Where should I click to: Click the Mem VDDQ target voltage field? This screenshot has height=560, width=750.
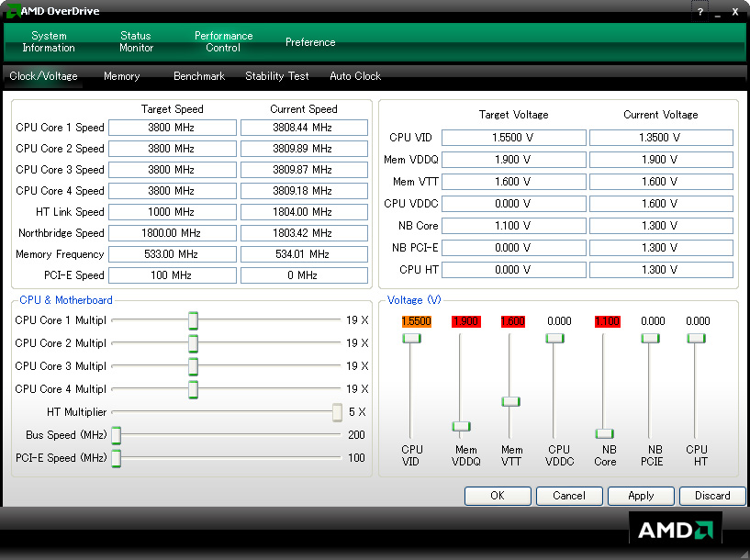(x=514, y=160)
